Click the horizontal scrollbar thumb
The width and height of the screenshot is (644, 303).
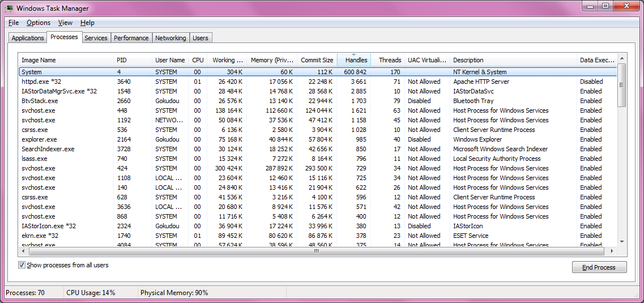pyautogui.click(x=316, y=251)
